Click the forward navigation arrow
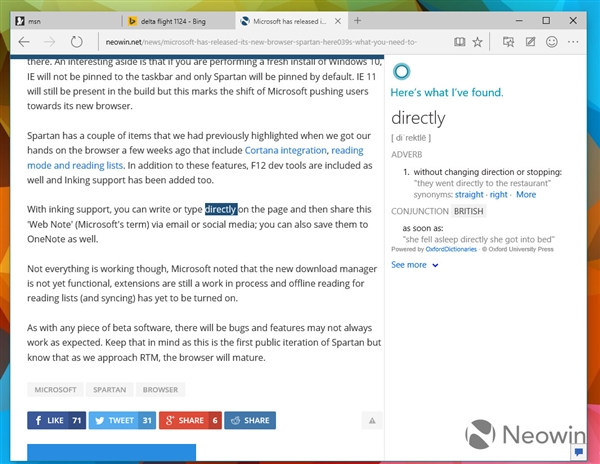The height and width of the screenshot is (464, 600). pos(49,42)
